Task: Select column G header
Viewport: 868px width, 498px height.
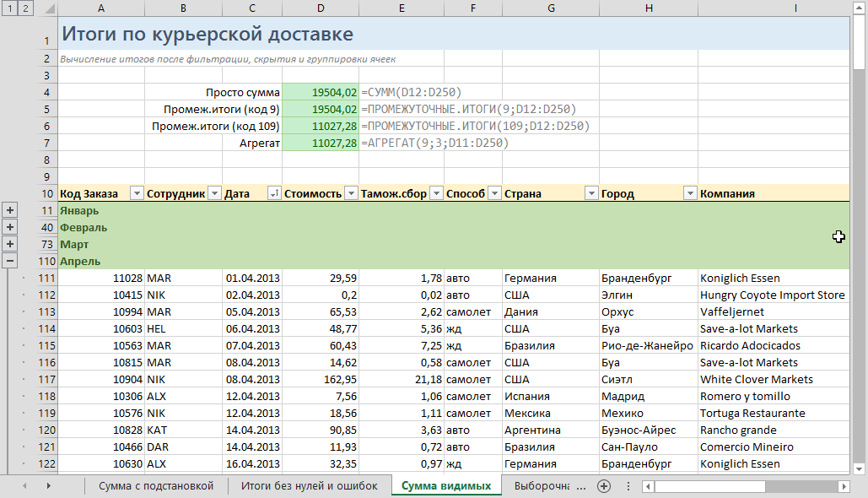Action: click(x=551, y=8)
